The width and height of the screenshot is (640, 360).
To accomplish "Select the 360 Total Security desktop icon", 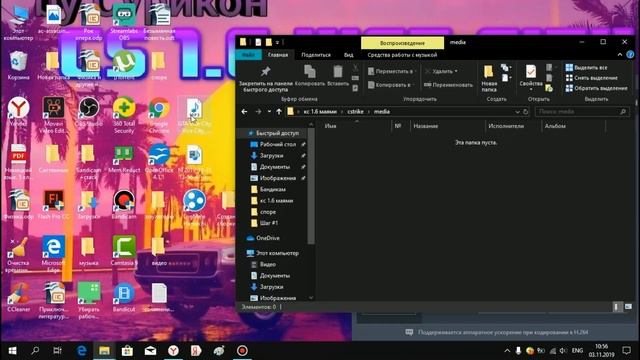I will [124, 115].
